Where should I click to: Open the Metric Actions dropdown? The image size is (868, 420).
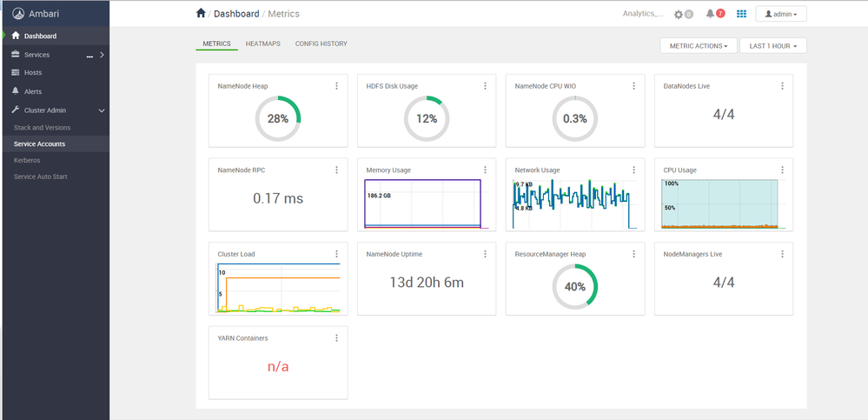coord(698,46)
